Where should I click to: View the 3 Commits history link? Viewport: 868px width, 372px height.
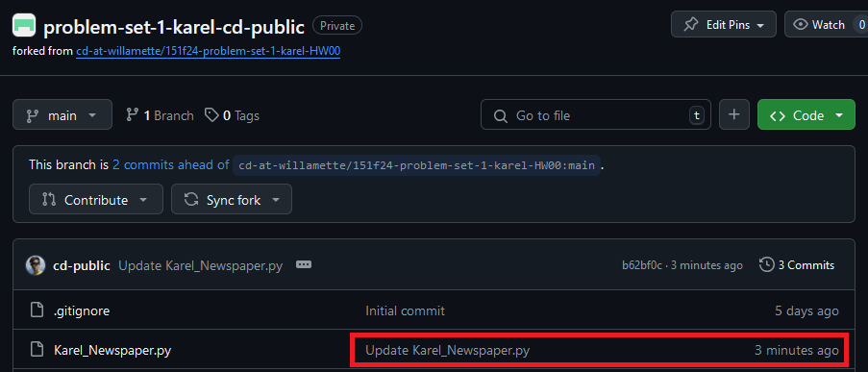pos(797,265)
